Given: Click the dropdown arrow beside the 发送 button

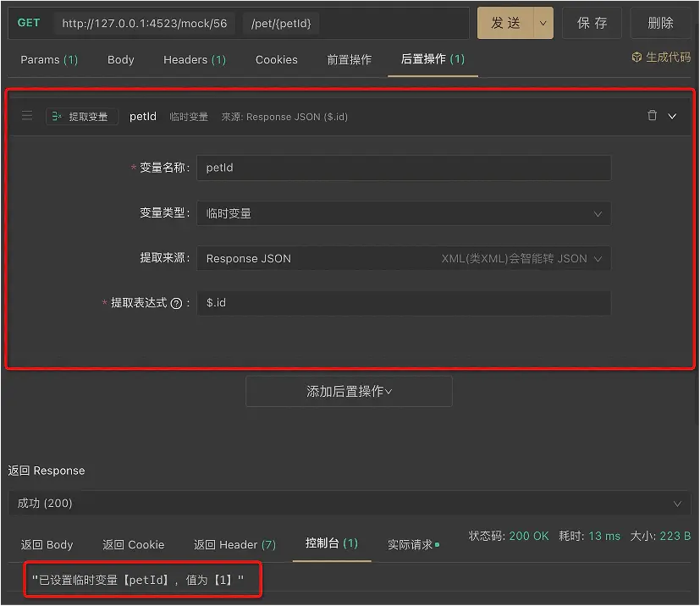Looking at the screenshot, I should [542, 24].
